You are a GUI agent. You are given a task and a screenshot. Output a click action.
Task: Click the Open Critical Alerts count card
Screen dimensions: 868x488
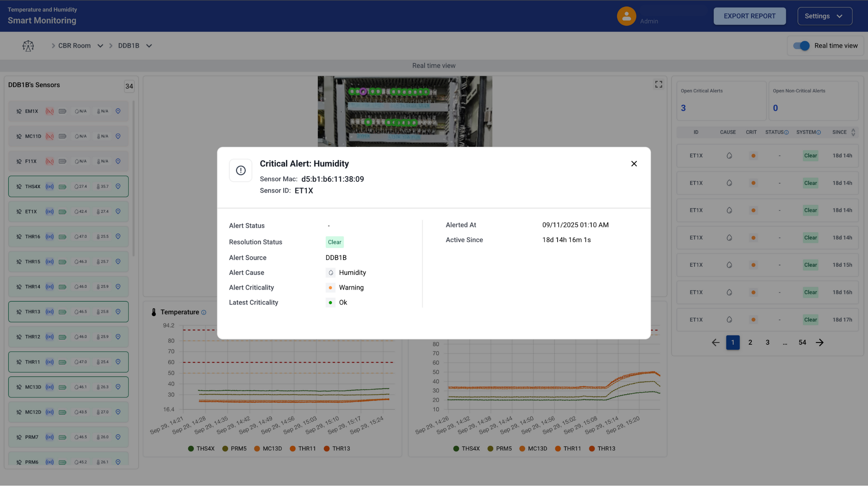tap(721, 101)
